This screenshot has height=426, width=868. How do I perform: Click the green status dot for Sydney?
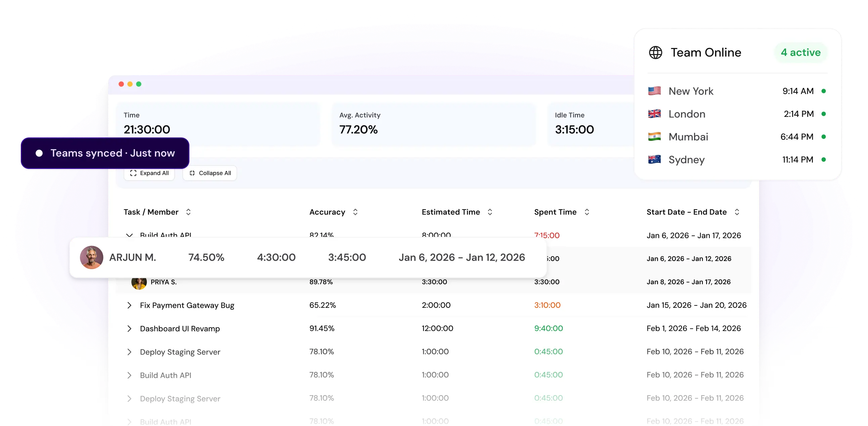pyautogui.click(x=824, y=159)
